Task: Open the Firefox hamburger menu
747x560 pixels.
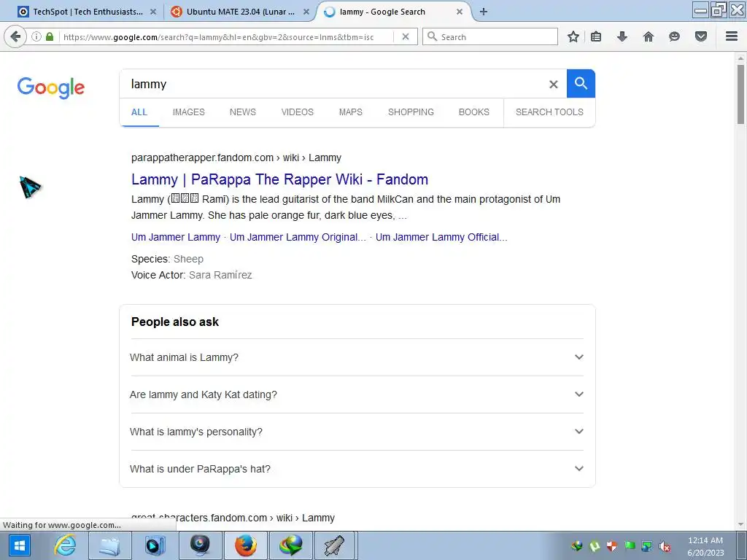Action: click(x=732, y=36)
